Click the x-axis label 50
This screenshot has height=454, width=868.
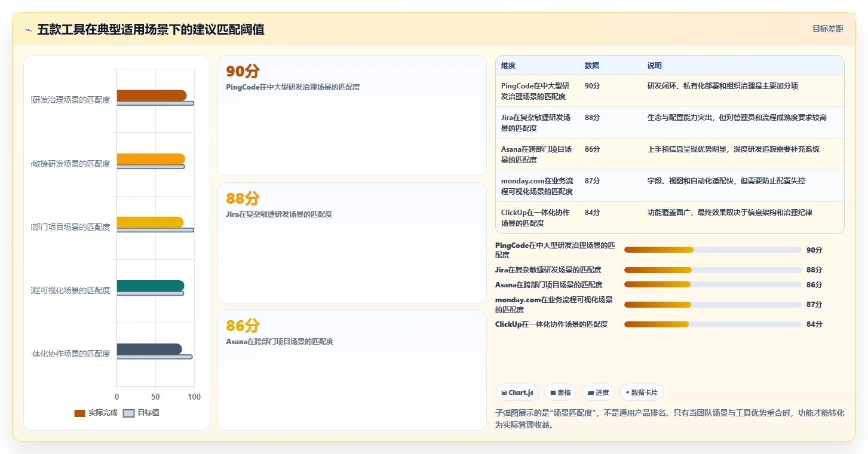155,397
